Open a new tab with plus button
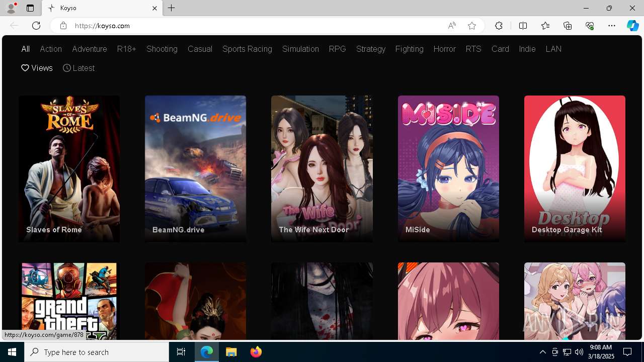The width and height of the screenshot is (644, 362). [172, 8]
